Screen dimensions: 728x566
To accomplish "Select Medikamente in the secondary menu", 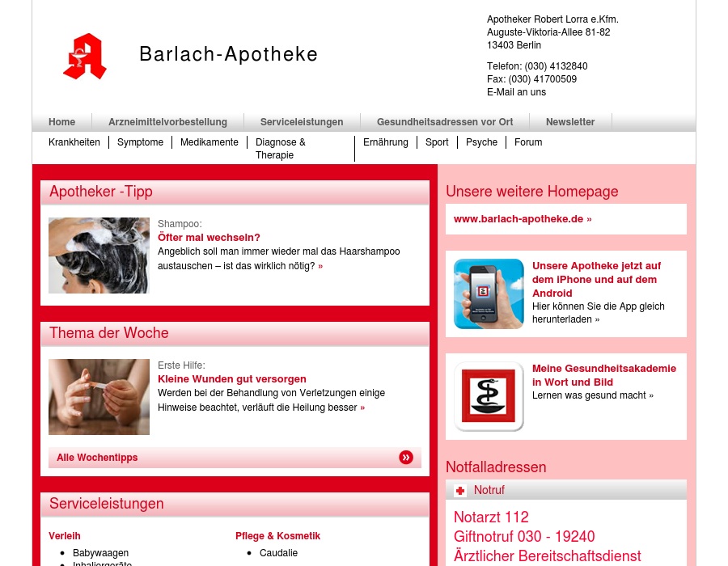I will click(x=210, y=142).
